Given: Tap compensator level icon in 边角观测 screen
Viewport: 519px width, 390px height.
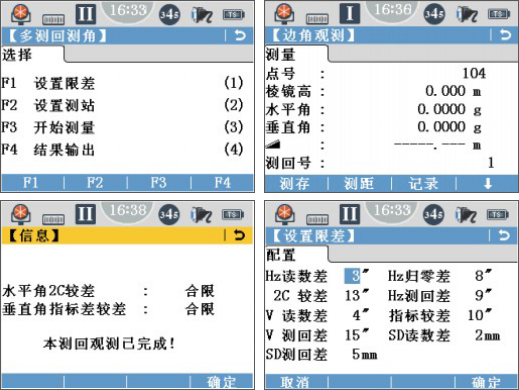Looking at the screenshot, I should [x=317, y=19].
